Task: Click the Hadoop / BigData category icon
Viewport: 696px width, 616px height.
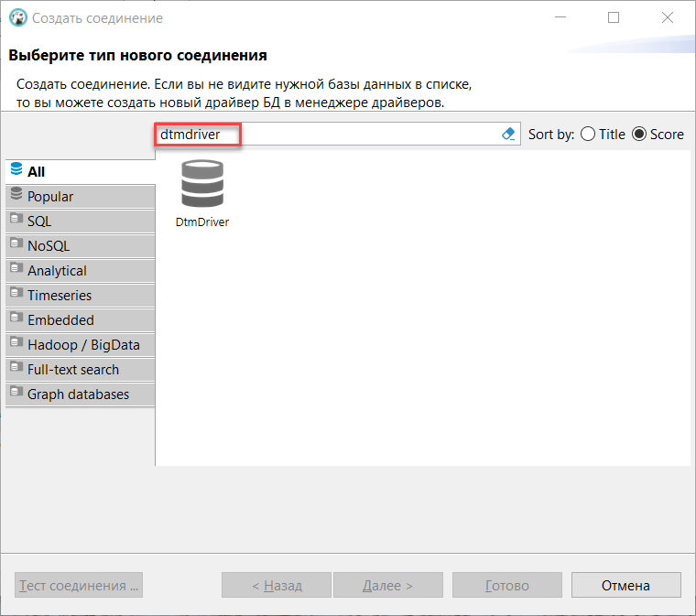Action: point(16,344)
